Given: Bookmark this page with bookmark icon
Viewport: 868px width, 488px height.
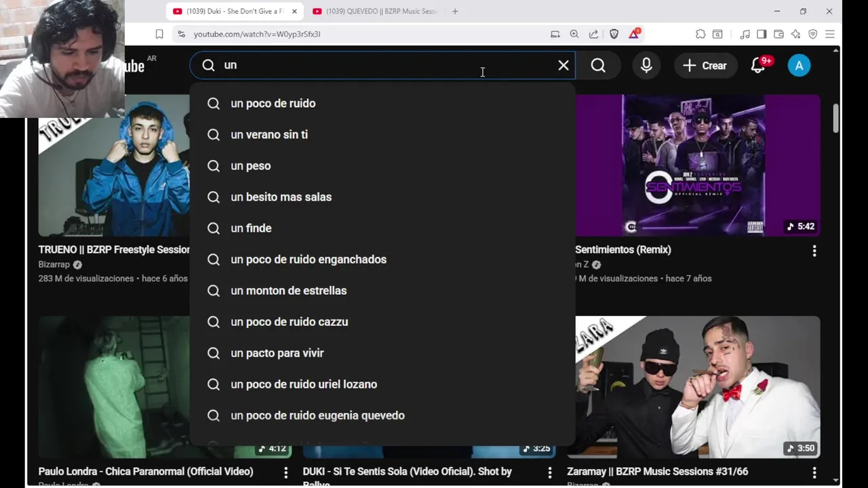Looking at the screenshot, I should (159, 34).
